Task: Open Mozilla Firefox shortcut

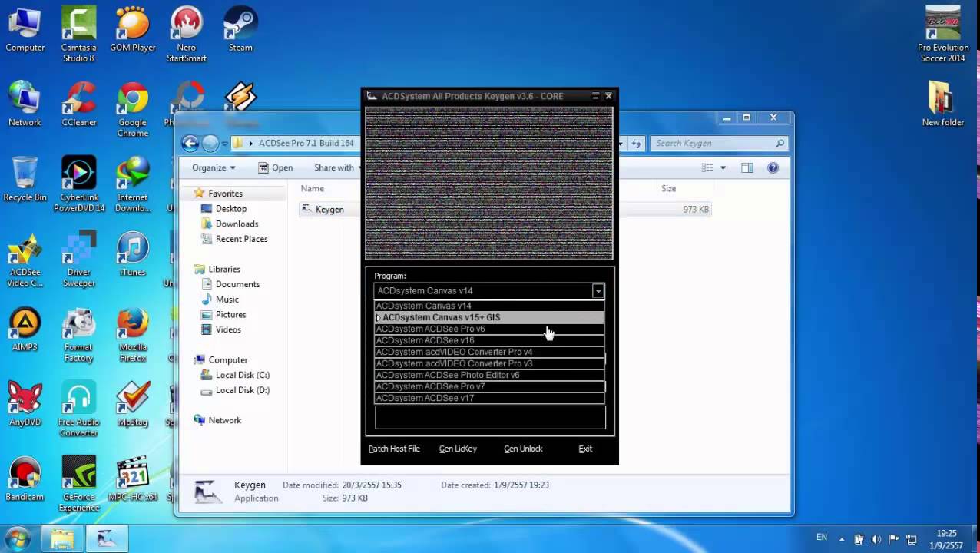Action: (132, 335)
